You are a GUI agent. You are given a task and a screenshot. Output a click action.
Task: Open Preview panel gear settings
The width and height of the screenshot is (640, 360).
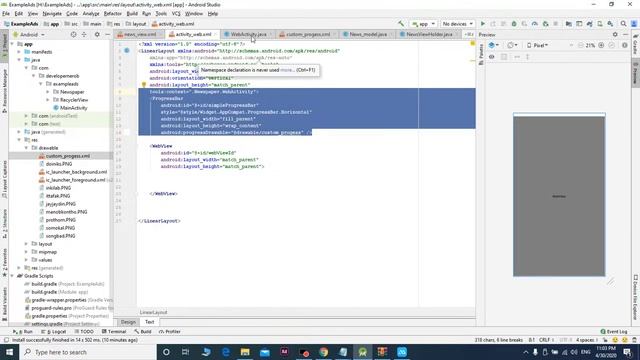coord(615,35)
